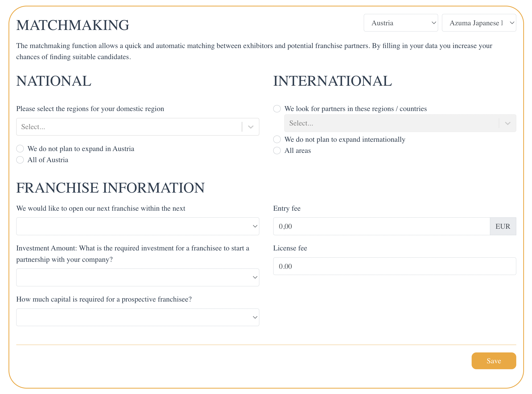Viewport: 532px width, 394px height.
Task: Expand the next franchise timeframe dropdown
Action: tap(138, 226)
